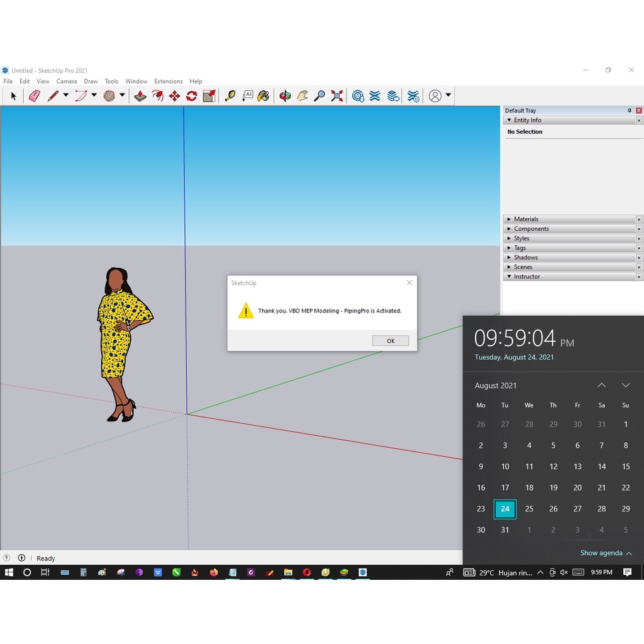Image resolution: width=644 pixels, height=644 pixels.
Task: Select August 27 in the calendar
Action: [577, 509]
